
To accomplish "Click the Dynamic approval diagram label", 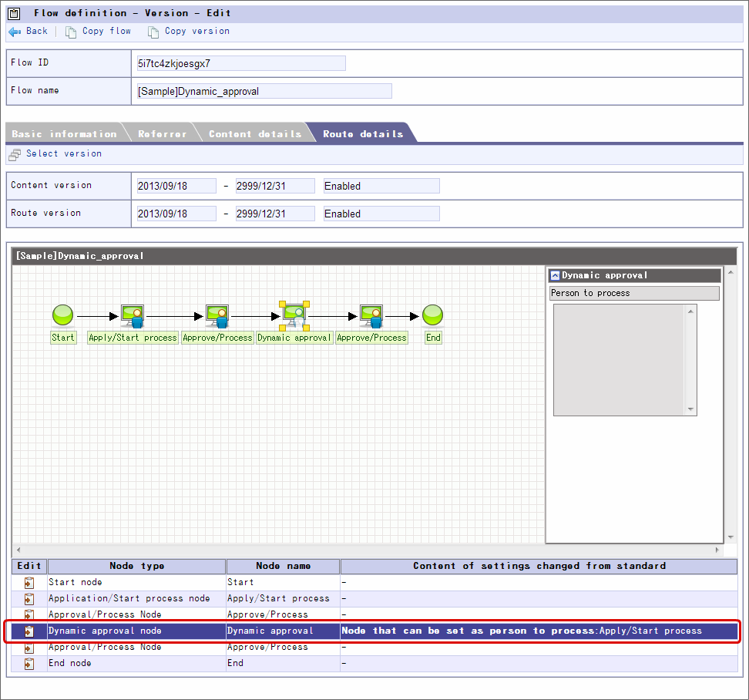I will click(x=294, y=338).
